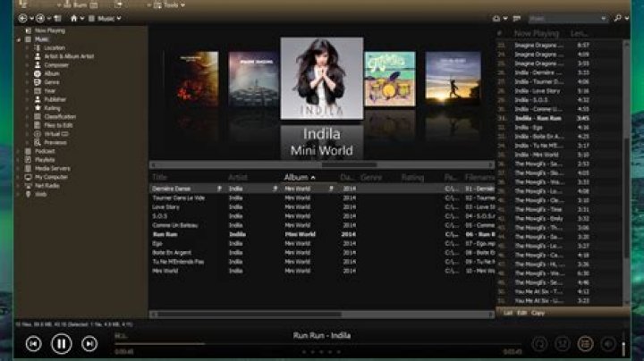
Task: Click the back navigation arrow icon
Action: click(x=22, y=18)
